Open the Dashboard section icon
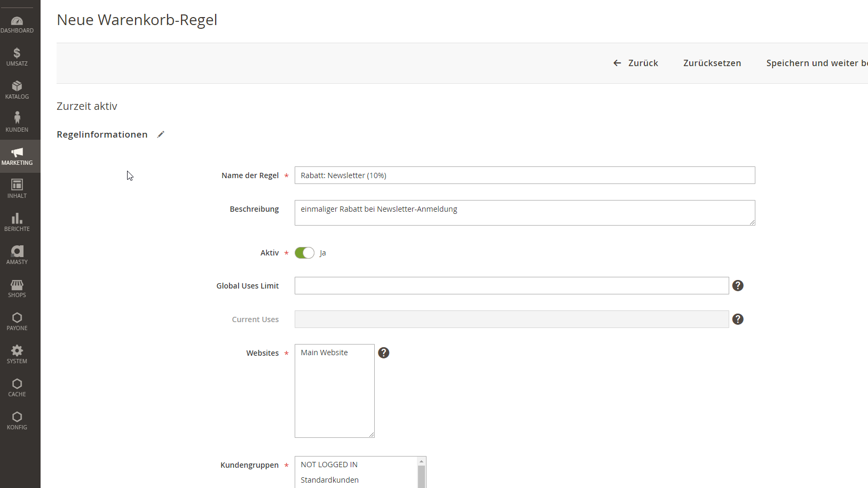The height and width of the screenshot is (488, 868). [x=17, y=21]
